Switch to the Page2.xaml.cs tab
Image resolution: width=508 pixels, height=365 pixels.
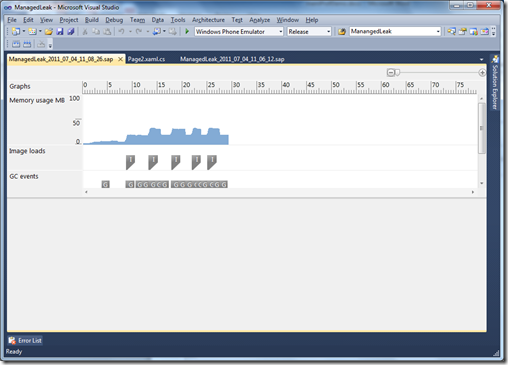point(146,59)
